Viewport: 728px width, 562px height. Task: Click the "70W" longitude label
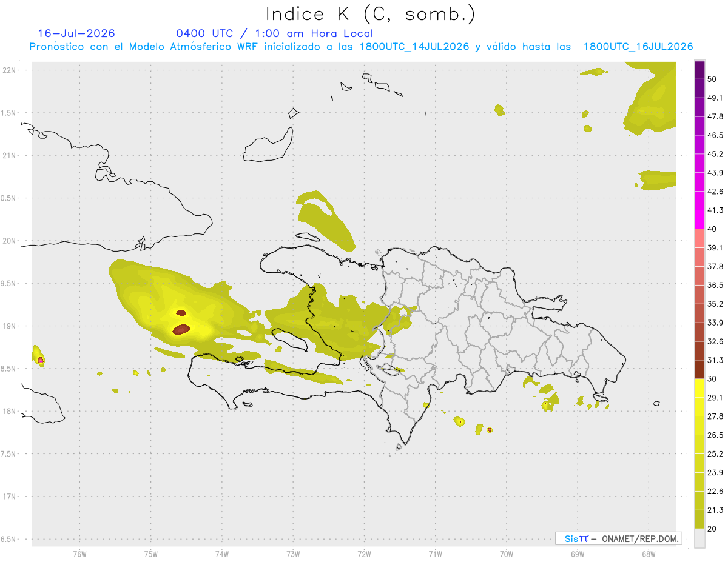coord(507,554)
